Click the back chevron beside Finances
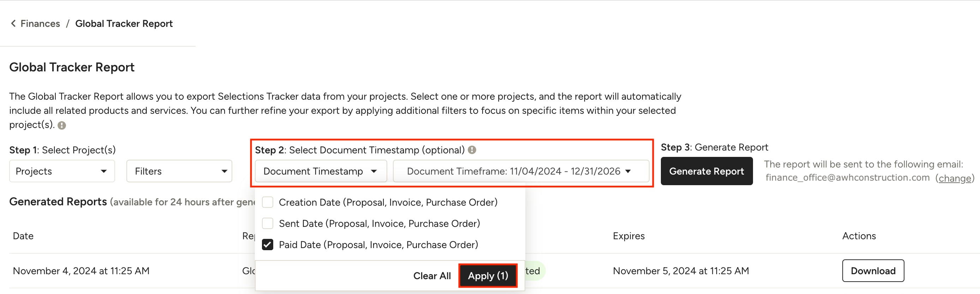Viewport: 980px width, 294px height. point(13,24)
